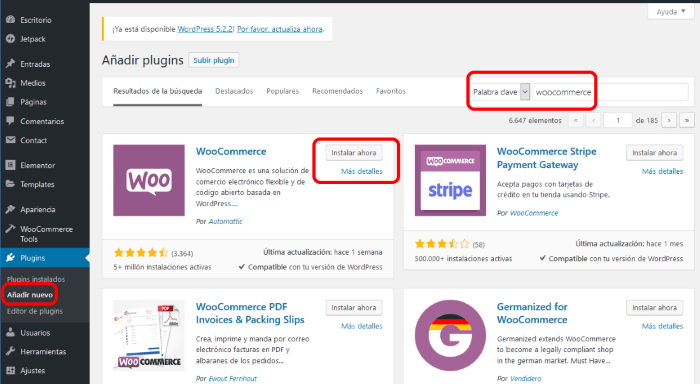Viewport: 700px width, 384px height.
Task: Install WooCommerce Stripe Payment Gateway now
Action: 654,153
